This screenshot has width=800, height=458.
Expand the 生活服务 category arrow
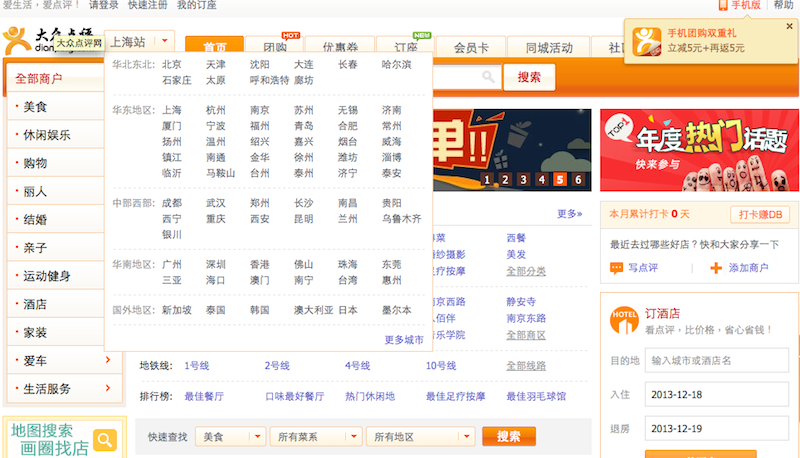click(108, 388)
